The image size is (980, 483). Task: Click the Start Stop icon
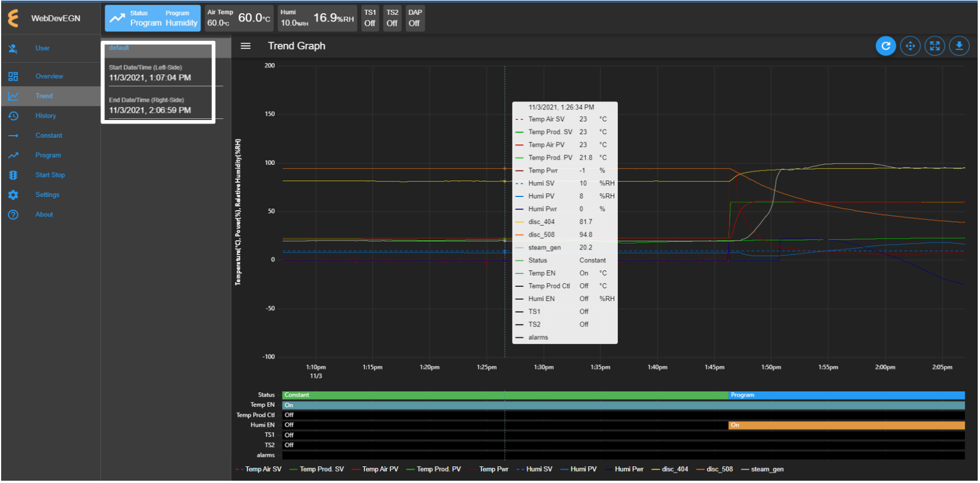click(x=13, y=175)
